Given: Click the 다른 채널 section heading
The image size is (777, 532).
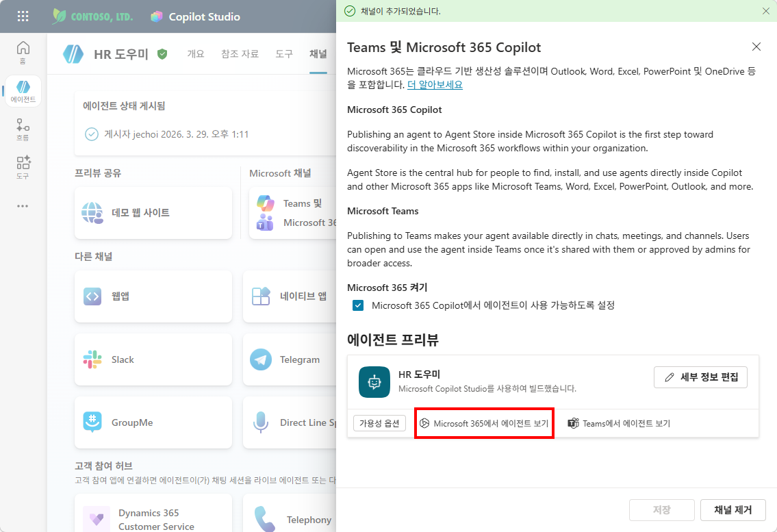Looking at the screenshot, I should tap(93, 256).
